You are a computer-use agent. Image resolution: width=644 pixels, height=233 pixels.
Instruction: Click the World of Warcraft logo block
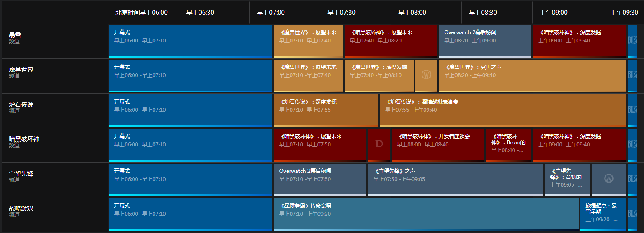[426, 75]
